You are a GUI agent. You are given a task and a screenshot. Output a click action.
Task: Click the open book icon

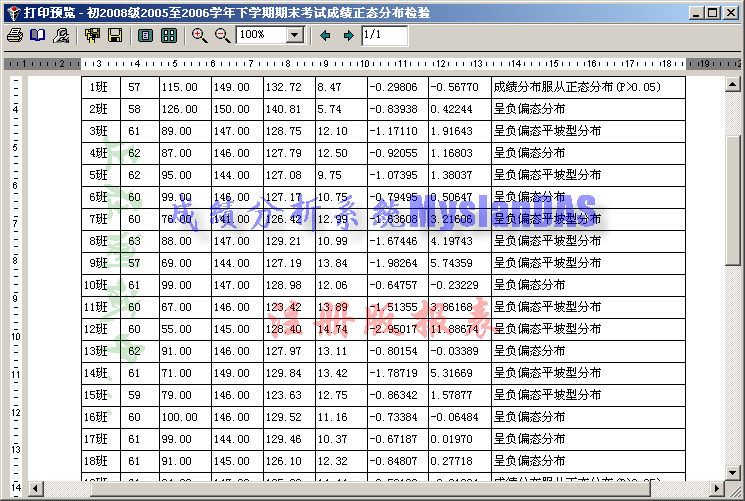(37, 35)
